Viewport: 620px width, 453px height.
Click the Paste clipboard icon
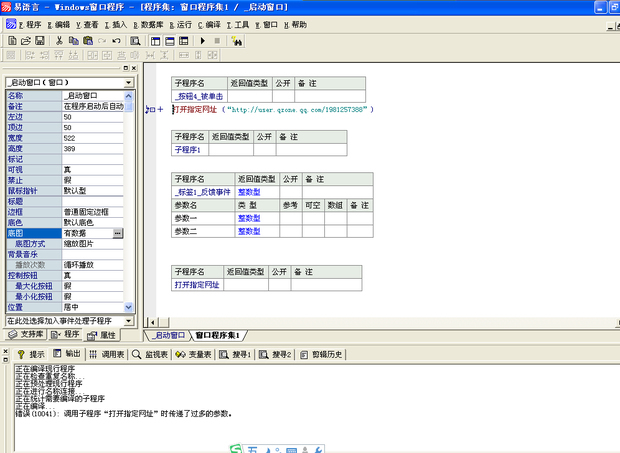point(88,41)
